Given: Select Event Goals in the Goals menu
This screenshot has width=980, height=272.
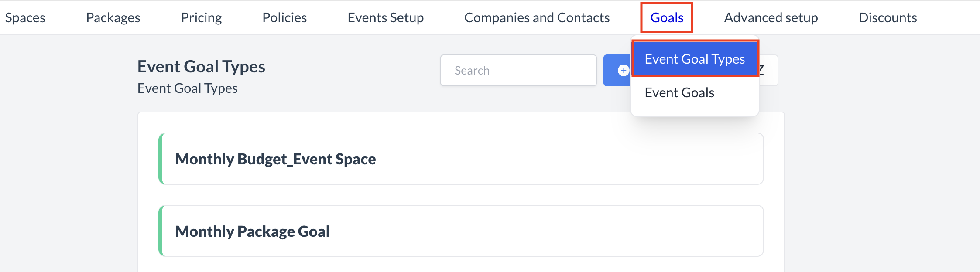Looking at the screenshot, I should (679, 92).
